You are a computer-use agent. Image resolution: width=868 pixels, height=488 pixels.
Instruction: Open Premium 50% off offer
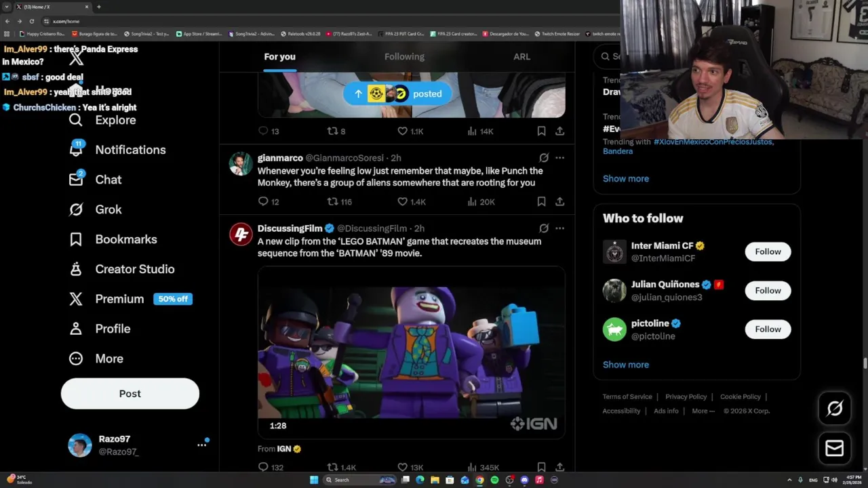point(130,299)
